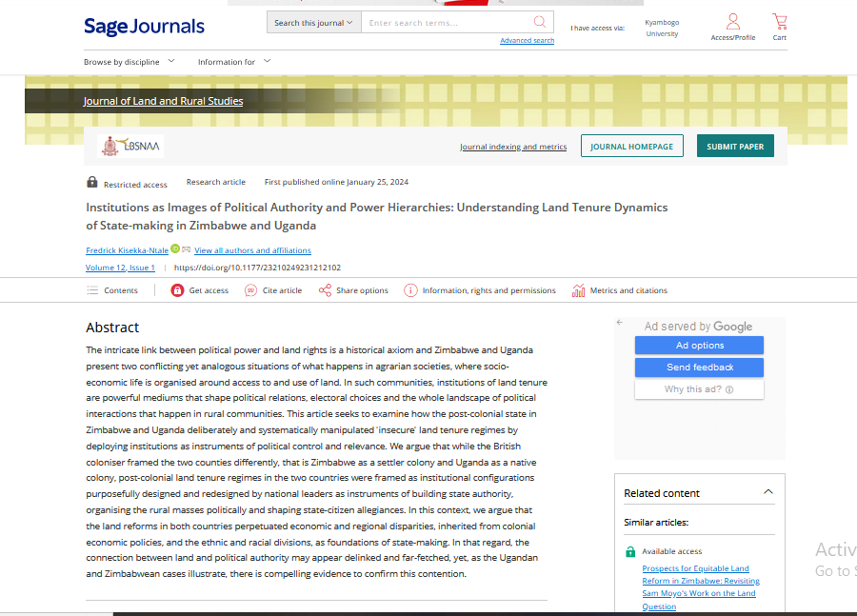857x616 pixels.
Task: Open the Information for dropdown
Action: point(234,62)
